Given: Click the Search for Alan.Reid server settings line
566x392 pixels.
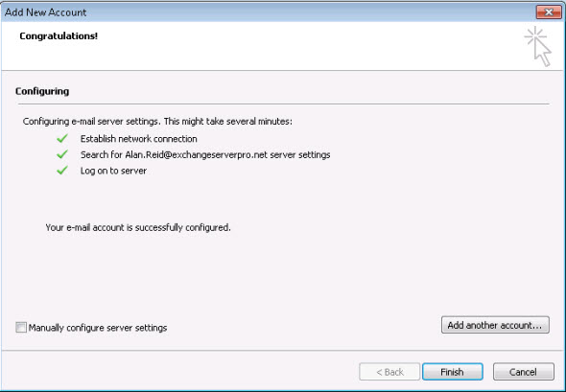Looking at the screenshot, I should (x=205, y=155).
